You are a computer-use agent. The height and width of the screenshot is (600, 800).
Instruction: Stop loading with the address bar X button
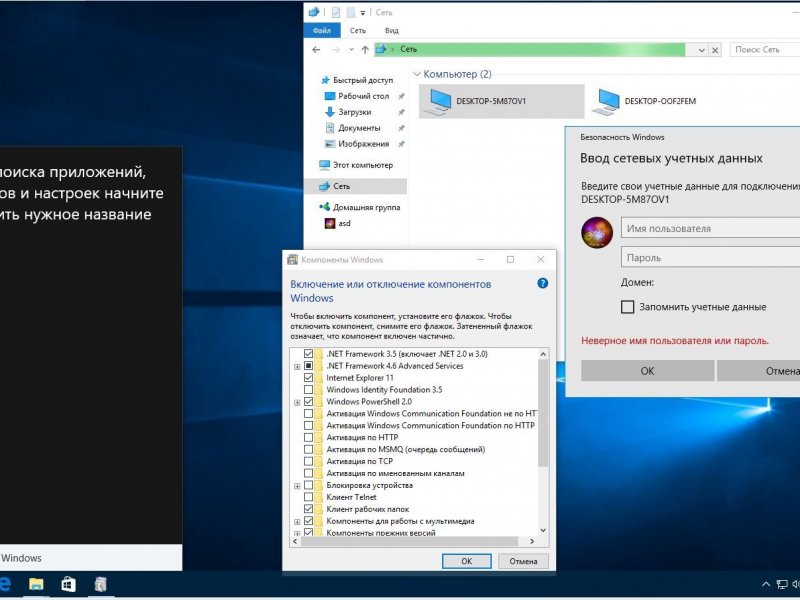coord(715,50)
